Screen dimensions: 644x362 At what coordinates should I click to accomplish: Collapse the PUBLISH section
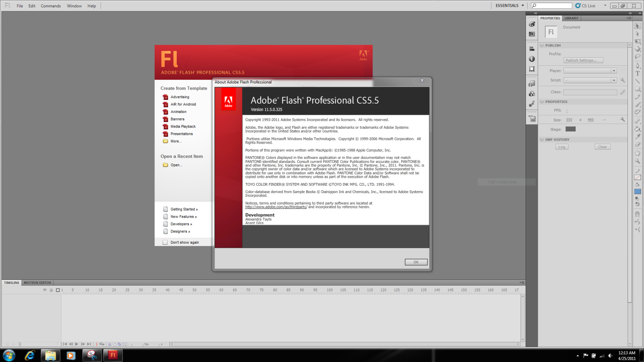[x=542, y=45]
